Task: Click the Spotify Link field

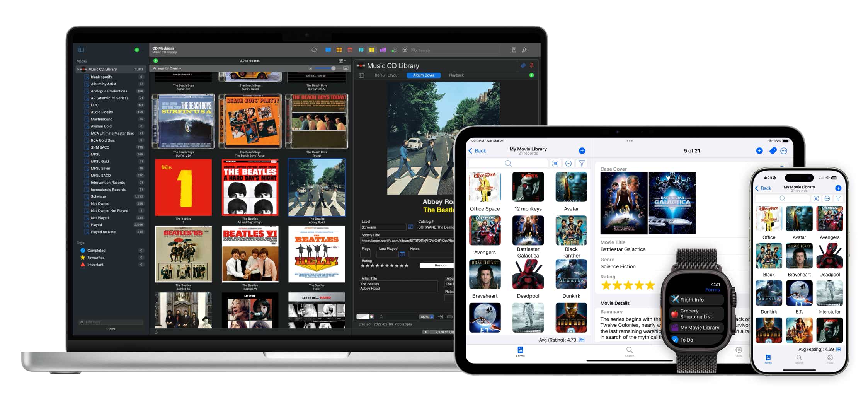Action: 407,241
